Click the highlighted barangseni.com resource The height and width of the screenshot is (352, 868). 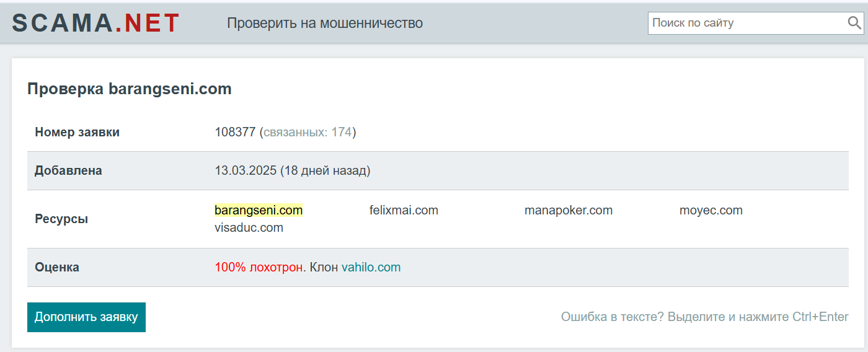pyautogui.click(x=259, y=210)
